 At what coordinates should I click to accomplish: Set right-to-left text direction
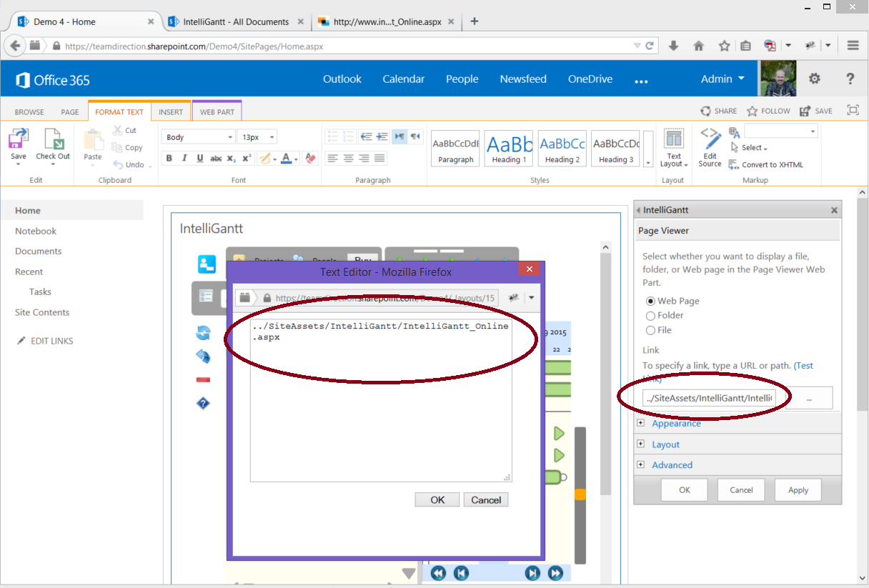415,136
